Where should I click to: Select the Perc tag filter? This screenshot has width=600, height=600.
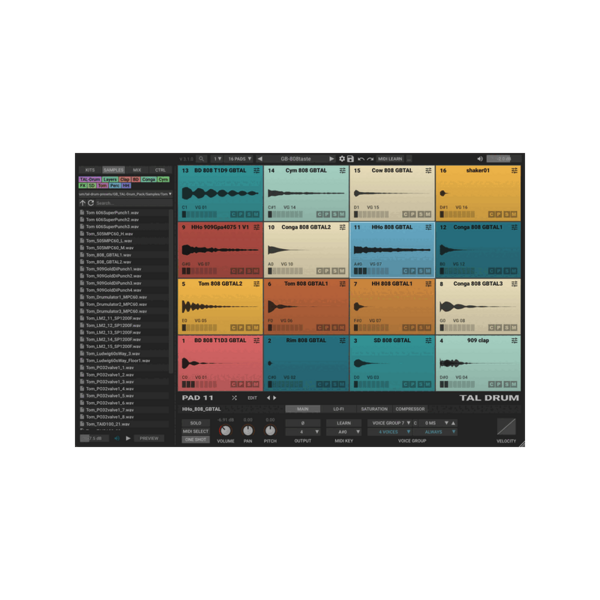115,186
